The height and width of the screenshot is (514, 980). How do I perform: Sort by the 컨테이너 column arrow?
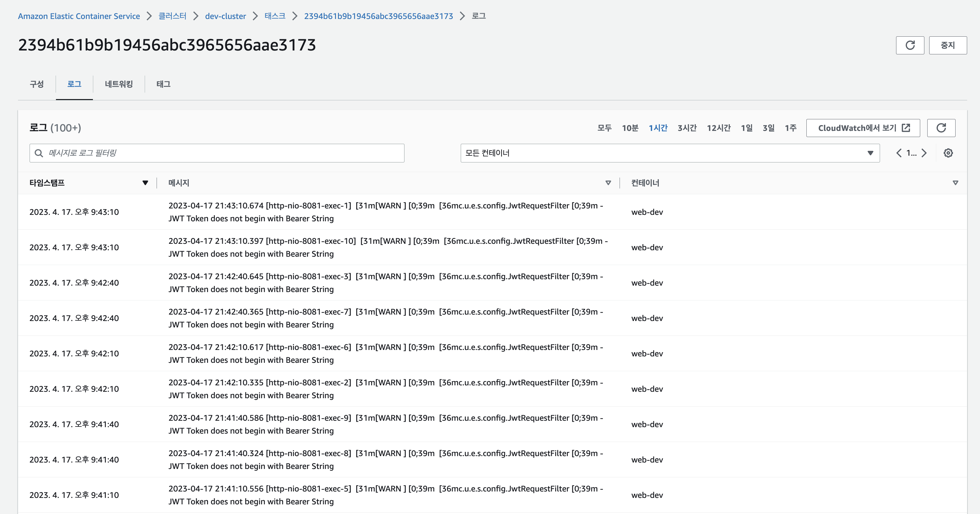(955, 183)
